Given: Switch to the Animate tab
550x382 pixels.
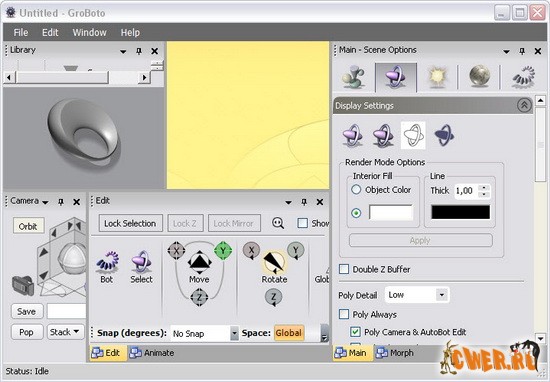Looking at the screenshot, I should tap(152, 353).
